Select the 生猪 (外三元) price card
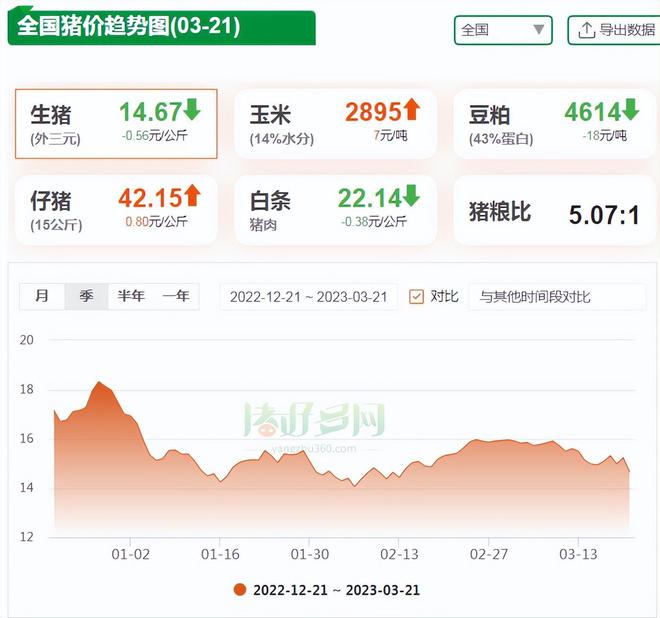Image resolution: width=660 pixels, height=618 pixels. [116, 123]
